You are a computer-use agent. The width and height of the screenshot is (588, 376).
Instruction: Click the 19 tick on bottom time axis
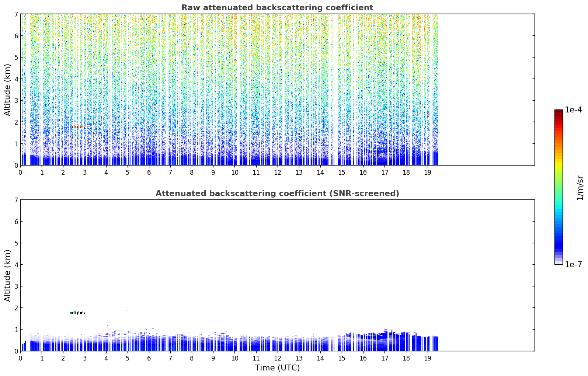428,358
